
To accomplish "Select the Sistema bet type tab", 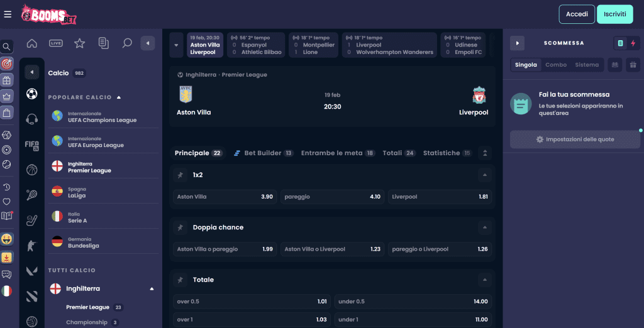I will point(587,65).
